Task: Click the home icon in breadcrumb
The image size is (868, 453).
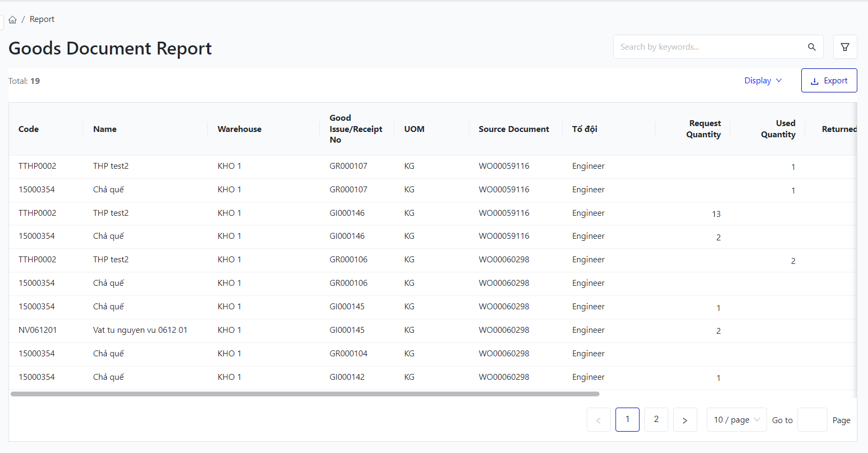Action: click(x=13, y=20)
